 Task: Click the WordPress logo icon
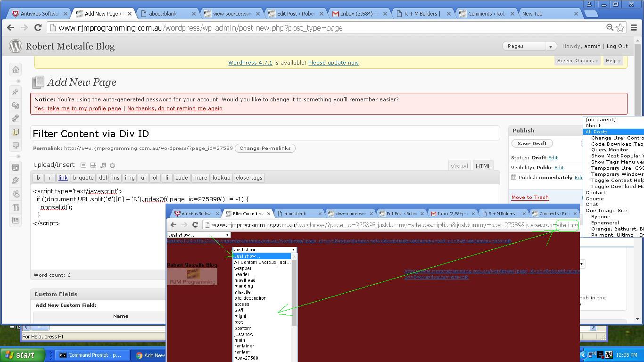click(x=16, y=46)
